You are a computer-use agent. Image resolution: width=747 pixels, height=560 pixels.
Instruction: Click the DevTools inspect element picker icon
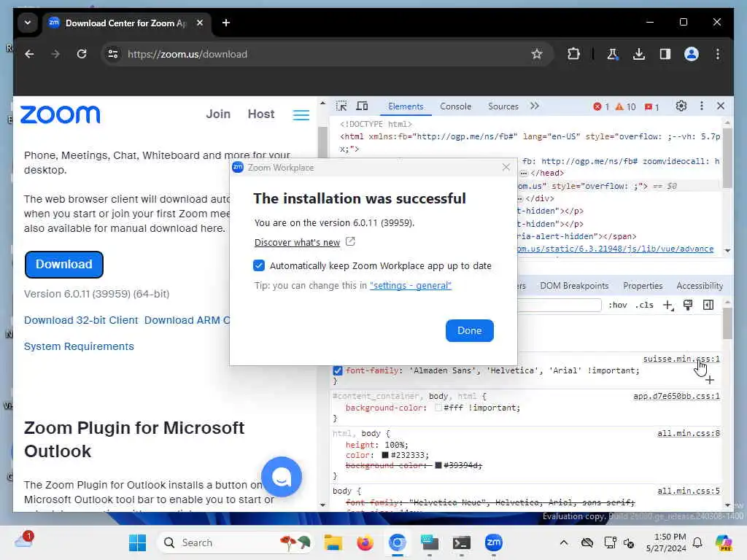(x=341, y=106)
